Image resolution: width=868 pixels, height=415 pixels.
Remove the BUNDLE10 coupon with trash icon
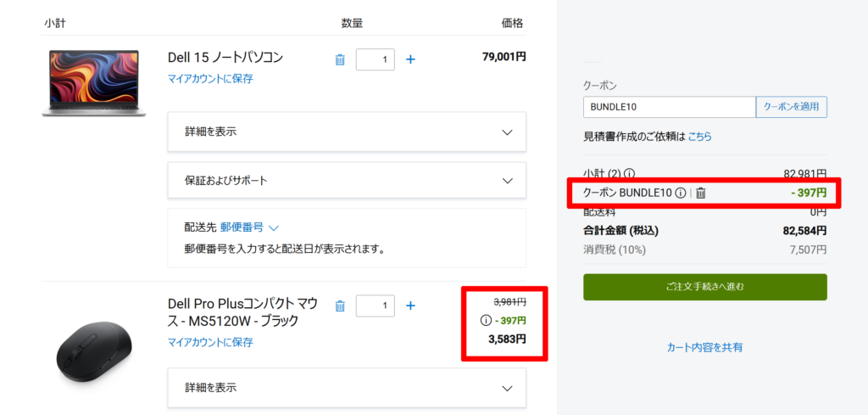[x=701, y=193]
